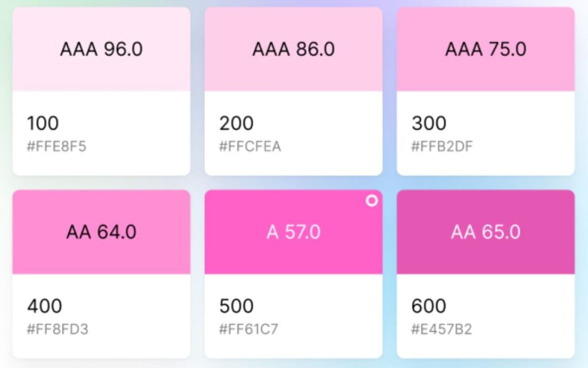The height and width of the screenshot is (368, 588).
Task: Click the white circle marker on swatch 500
Action: pyautogui.click(x=372, y=200)
